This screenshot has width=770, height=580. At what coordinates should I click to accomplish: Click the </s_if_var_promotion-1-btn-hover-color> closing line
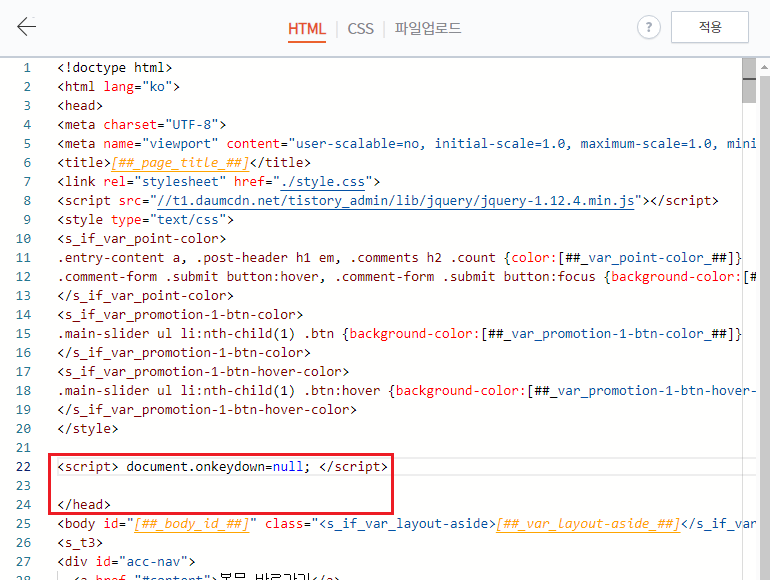click(207, 410)
